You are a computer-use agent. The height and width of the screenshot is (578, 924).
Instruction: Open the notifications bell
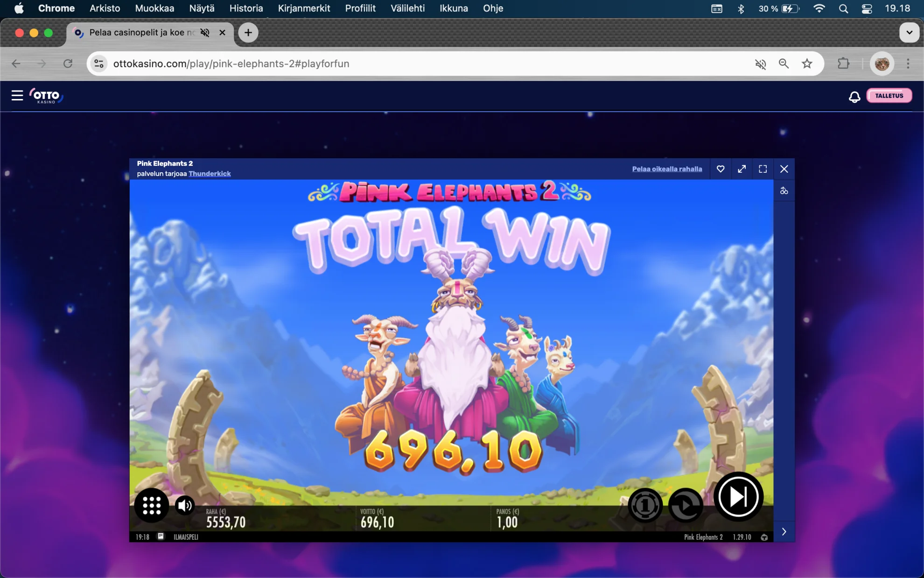(x=854, y=96)
